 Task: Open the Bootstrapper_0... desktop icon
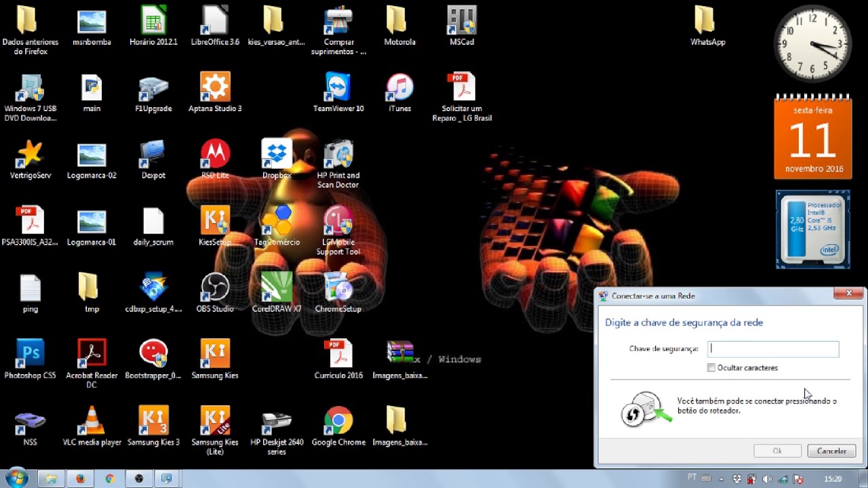pos(153,359)
